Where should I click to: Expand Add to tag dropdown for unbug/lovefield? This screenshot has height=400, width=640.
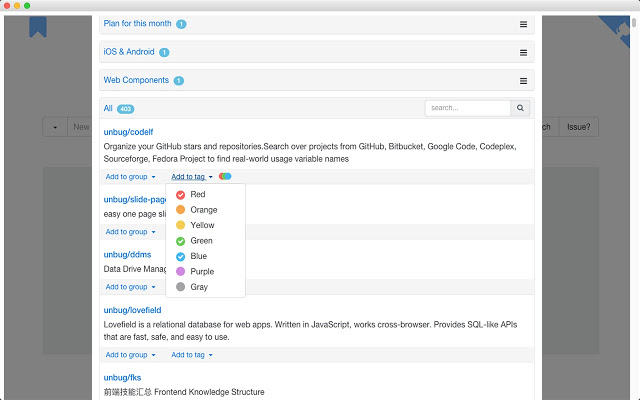click(x=191, y=354)
